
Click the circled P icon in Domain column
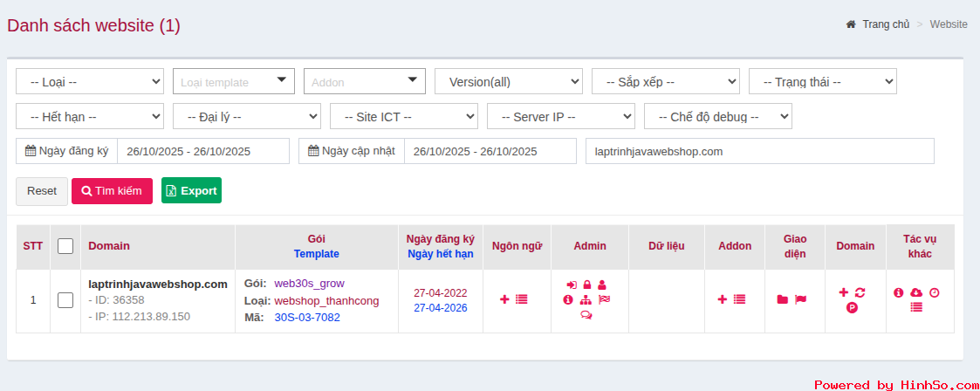(852, 307)
